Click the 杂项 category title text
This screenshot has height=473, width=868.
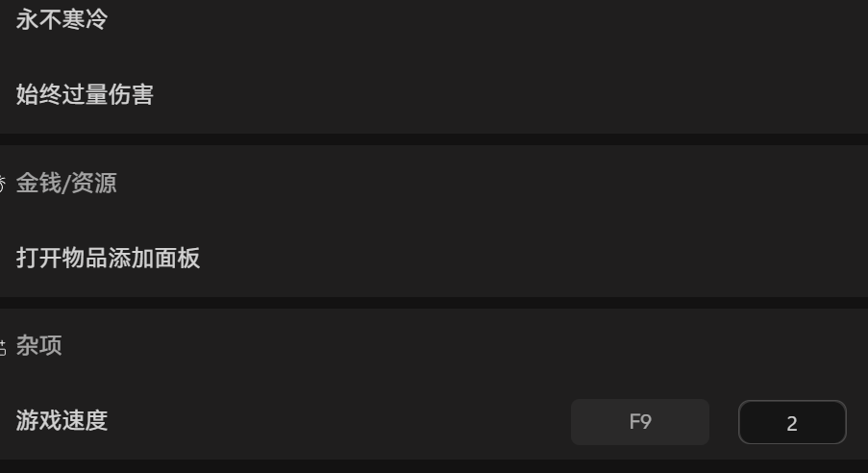pos(39,345)
